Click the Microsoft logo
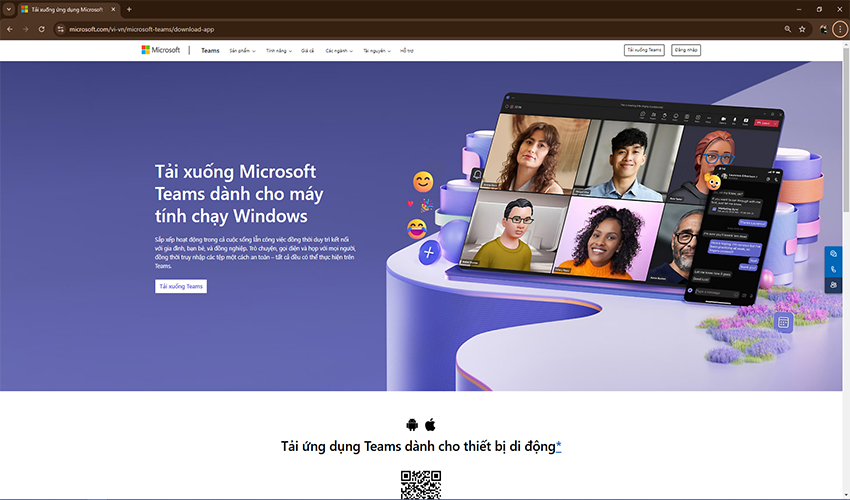This screenshot has height=500, width=850. pyautogui.click(x=160, y=50)
